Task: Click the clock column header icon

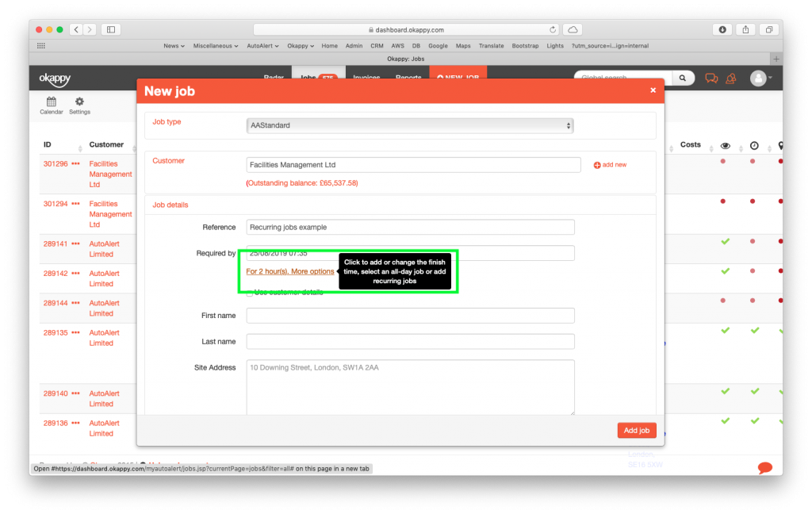Action: [x=755, y=146]
